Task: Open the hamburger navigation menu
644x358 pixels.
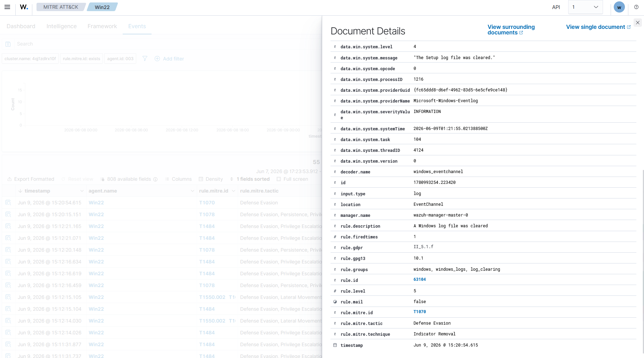Action: (x=7, y=7)
